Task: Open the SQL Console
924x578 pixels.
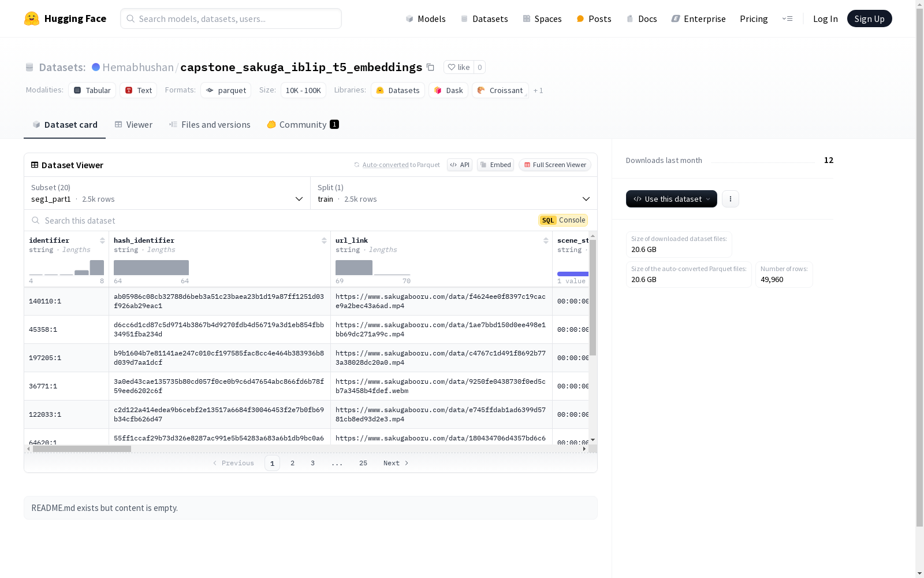Action: click(x=563, y=220)
